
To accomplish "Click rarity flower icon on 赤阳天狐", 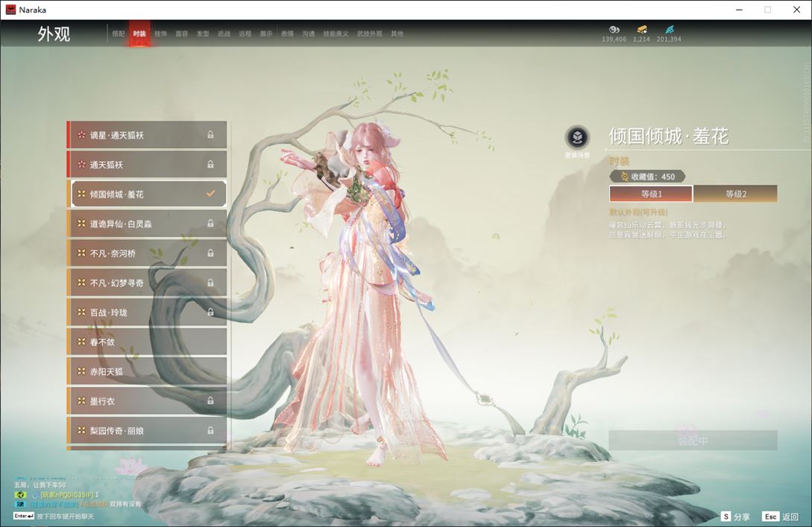I will click(81, 370).
